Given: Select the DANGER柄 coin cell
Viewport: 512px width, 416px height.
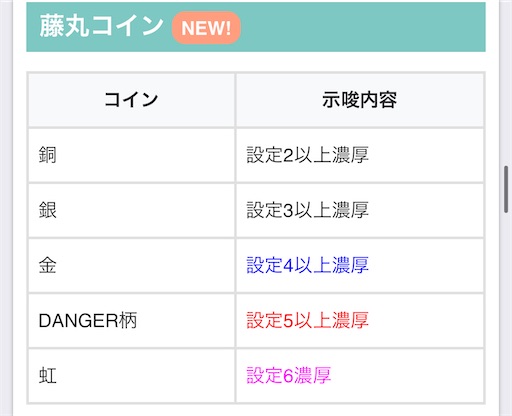Looking at the screenshot, I should pos(131,321).
